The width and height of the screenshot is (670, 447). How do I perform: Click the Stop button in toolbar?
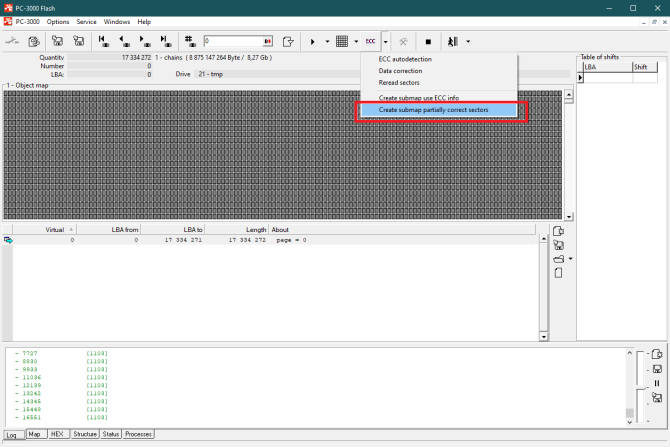pos(428,41)
